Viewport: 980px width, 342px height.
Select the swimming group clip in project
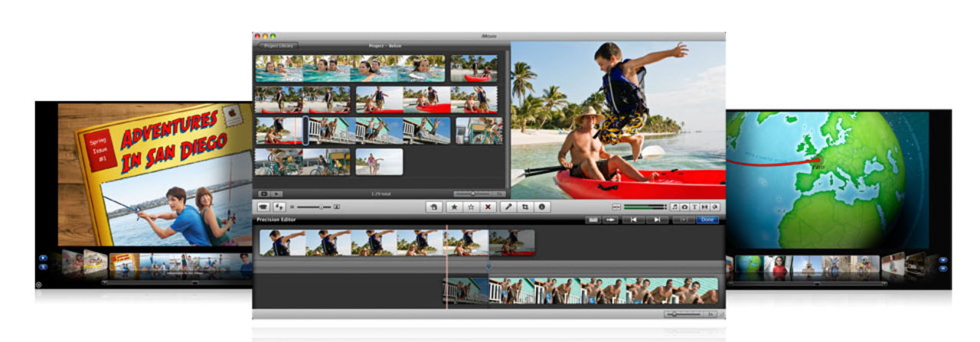pos(350,68)
